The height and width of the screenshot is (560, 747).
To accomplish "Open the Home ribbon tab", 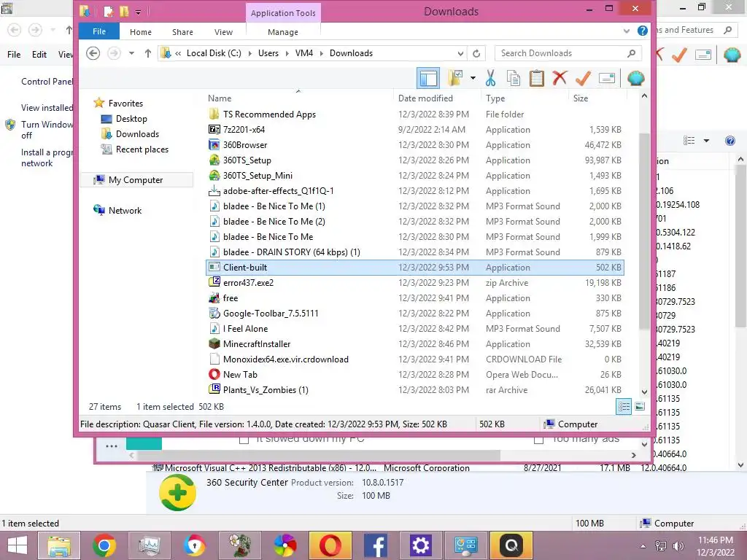I will pyautogui.click(x=141, y=32).
